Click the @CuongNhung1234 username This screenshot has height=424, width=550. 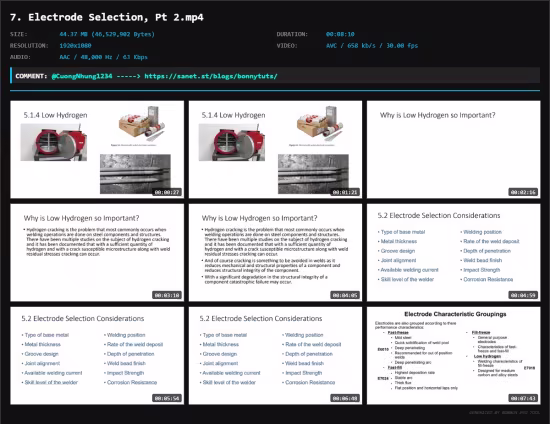pos(82,76)
